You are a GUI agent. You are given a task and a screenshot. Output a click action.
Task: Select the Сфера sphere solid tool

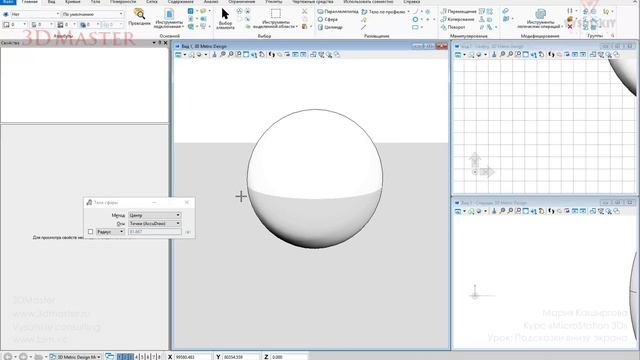click(x=328, y=19)
